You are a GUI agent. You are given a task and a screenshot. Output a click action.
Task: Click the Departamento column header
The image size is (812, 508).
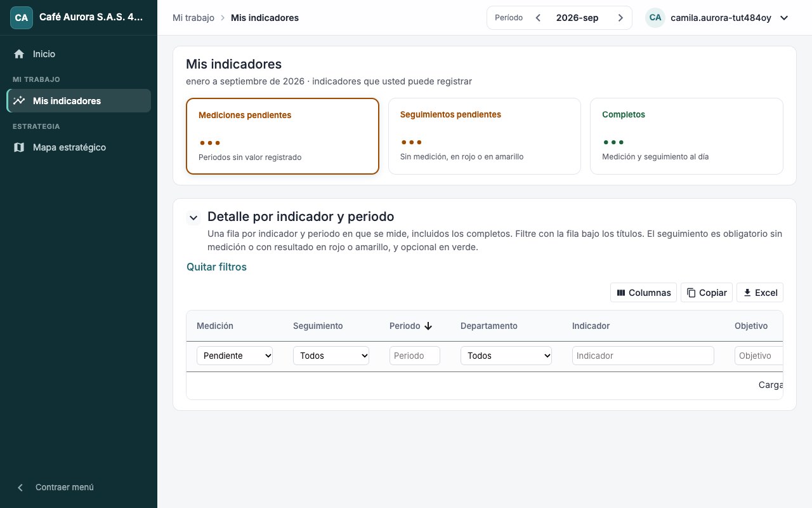[x=489, y=326]
